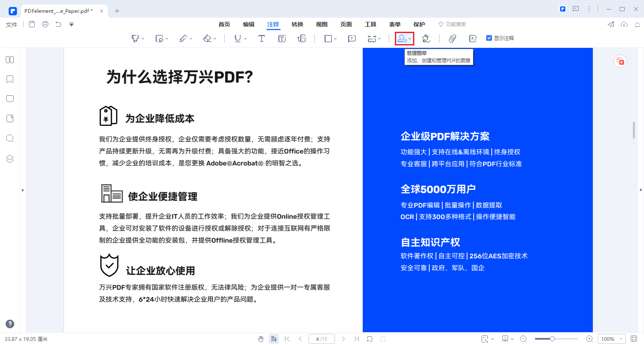Click the page number input field

pos(321,338)
